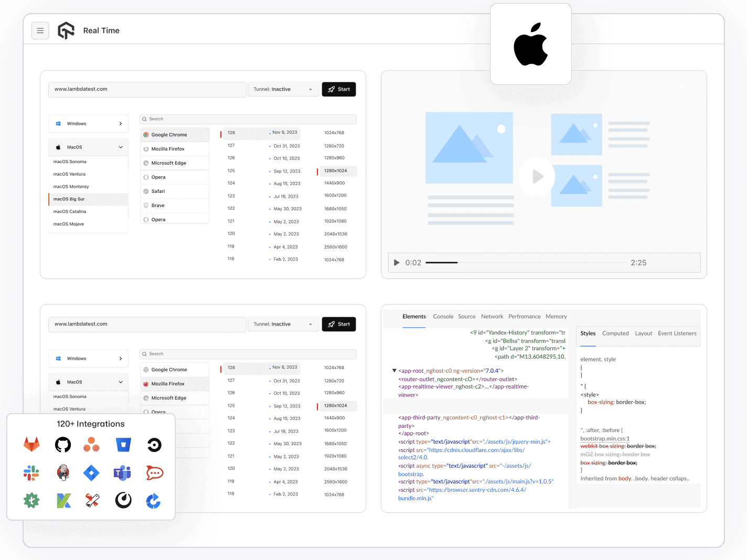
Task: Click the Jenkins integration icon
Action: [62, 472]
